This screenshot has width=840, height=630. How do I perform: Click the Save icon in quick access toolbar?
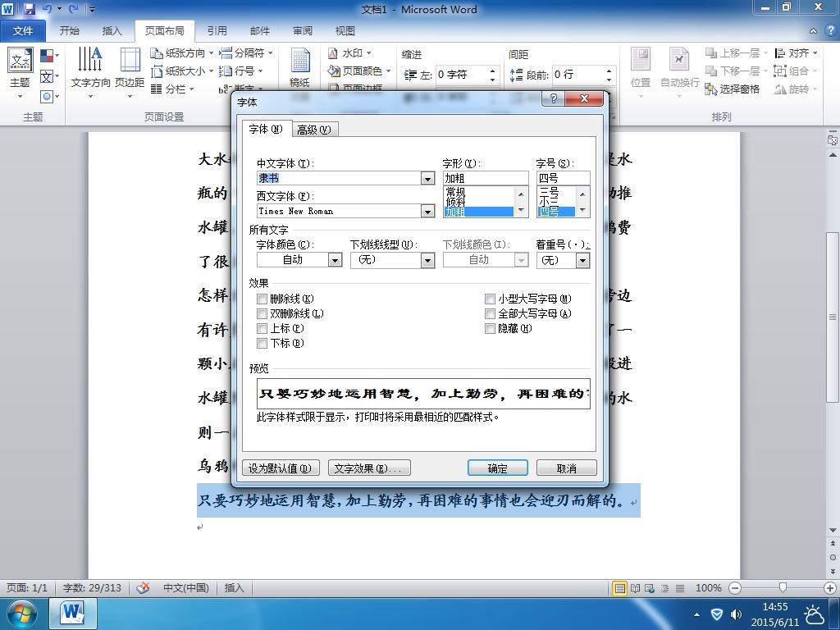click(29, 9)
